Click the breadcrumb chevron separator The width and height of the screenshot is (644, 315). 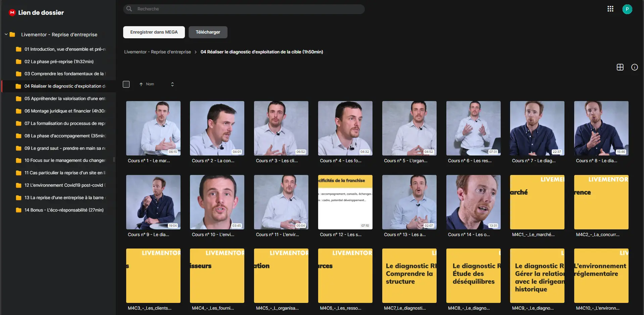(x=196, y=52)
